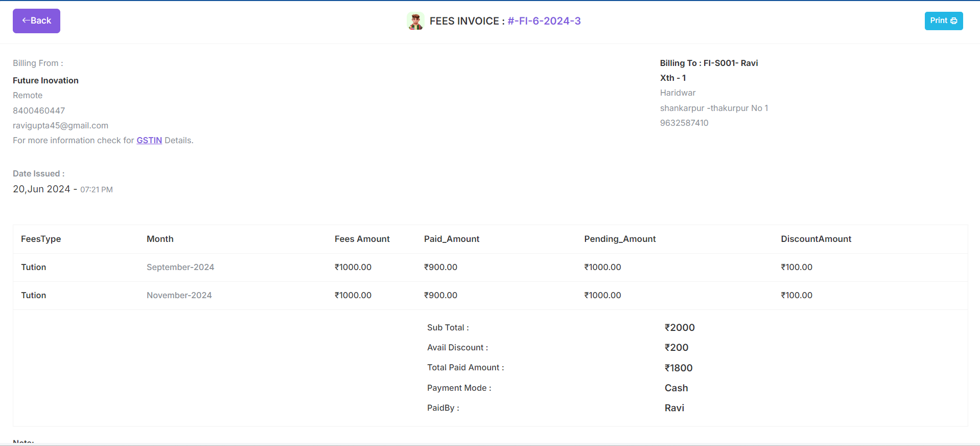Click the Print button with printer icon
Screen dimensions: 980x446
tap(943, 21)
